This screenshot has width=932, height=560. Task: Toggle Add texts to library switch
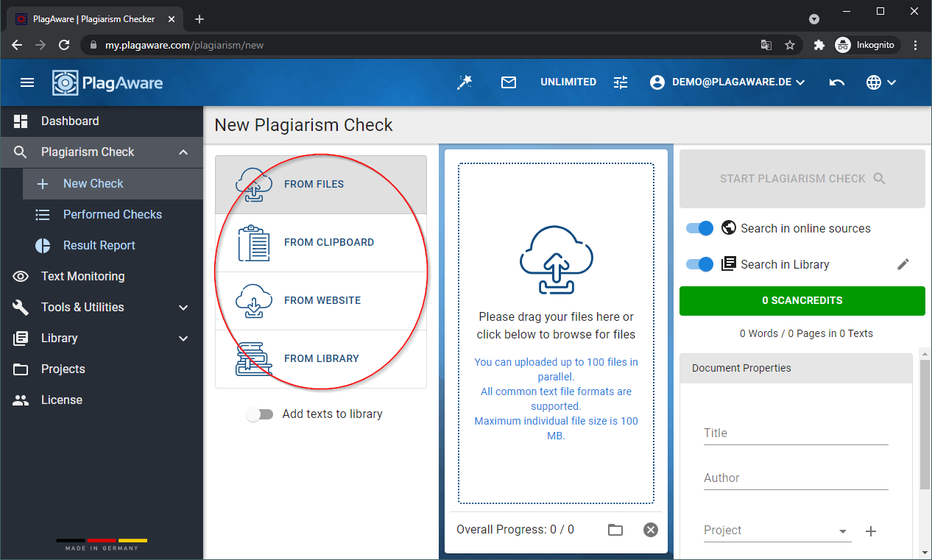tap(259, 414)
